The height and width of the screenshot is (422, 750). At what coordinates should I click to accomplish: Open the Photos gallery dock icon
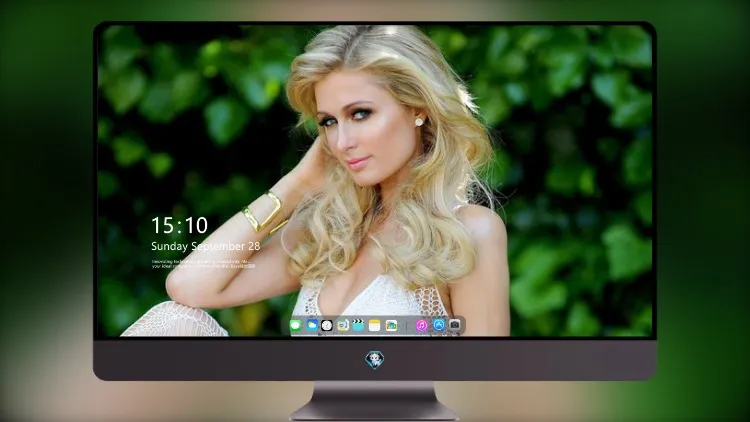391,326
